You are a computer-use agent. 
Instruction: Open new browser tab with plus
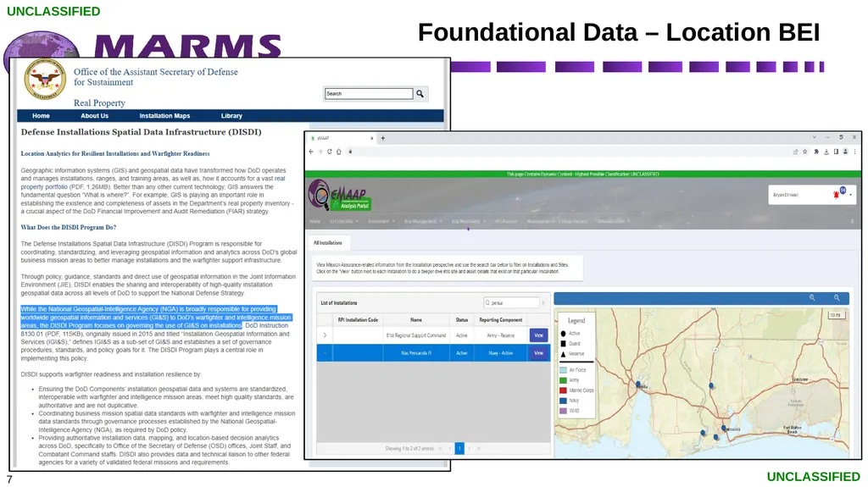(x=382, y=138)
